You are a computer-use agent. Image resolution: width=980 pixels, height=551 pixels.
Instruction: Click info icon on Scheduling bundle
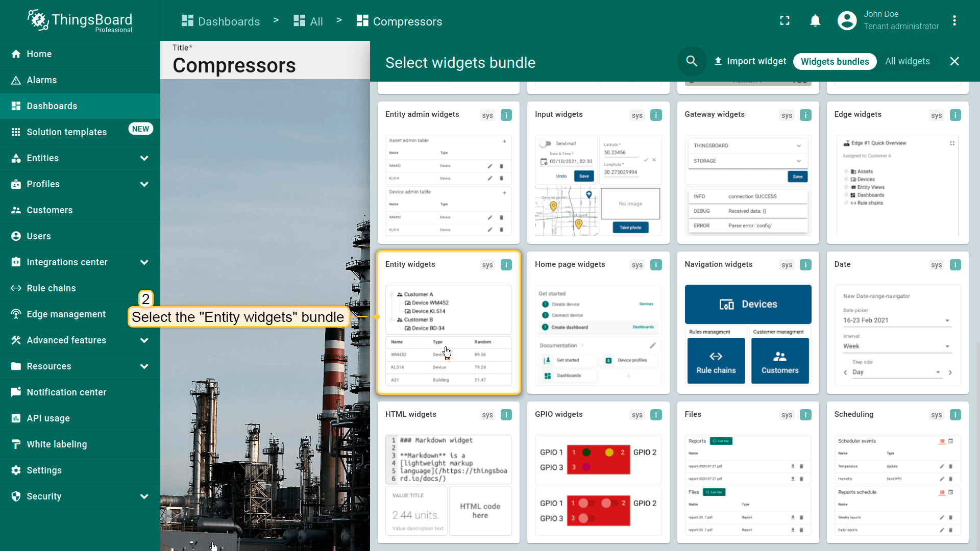point(955,415)
